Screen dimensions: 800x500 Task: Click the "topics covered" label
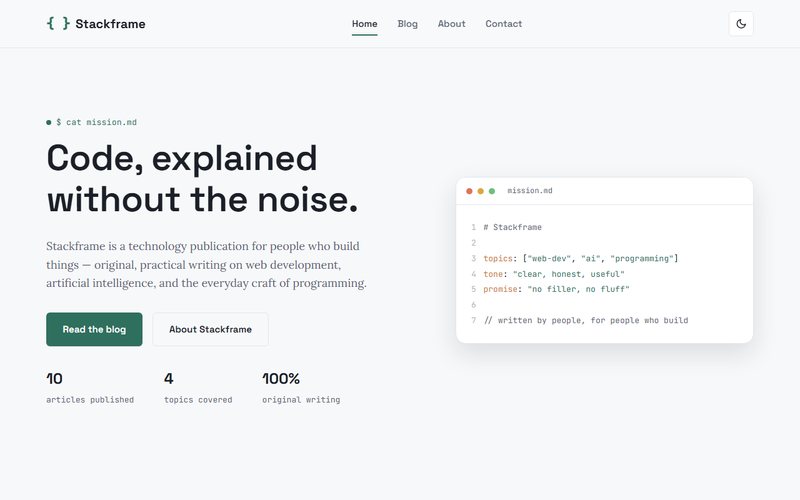198,399
